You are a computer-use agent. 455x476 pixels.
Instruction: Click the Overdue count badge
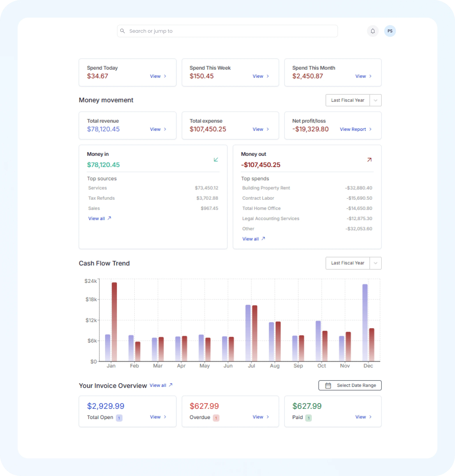(216, 418)
